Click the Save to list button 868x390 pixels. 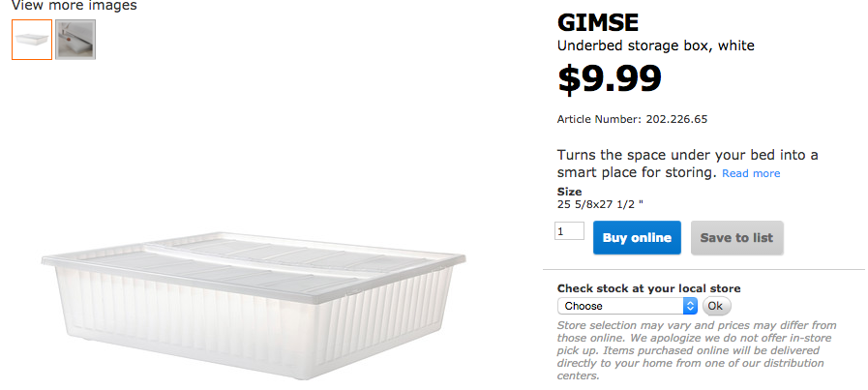736,238
